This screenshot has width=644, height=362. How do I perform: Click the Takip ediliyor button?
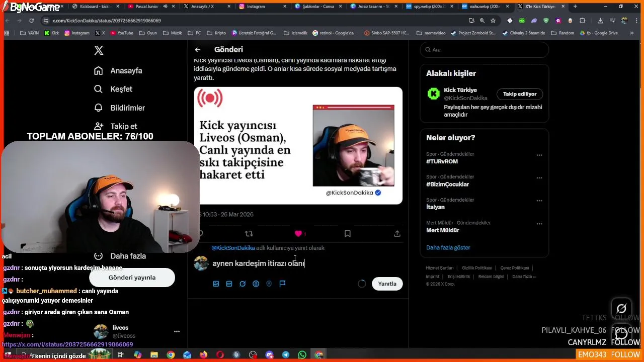[520, 94]
